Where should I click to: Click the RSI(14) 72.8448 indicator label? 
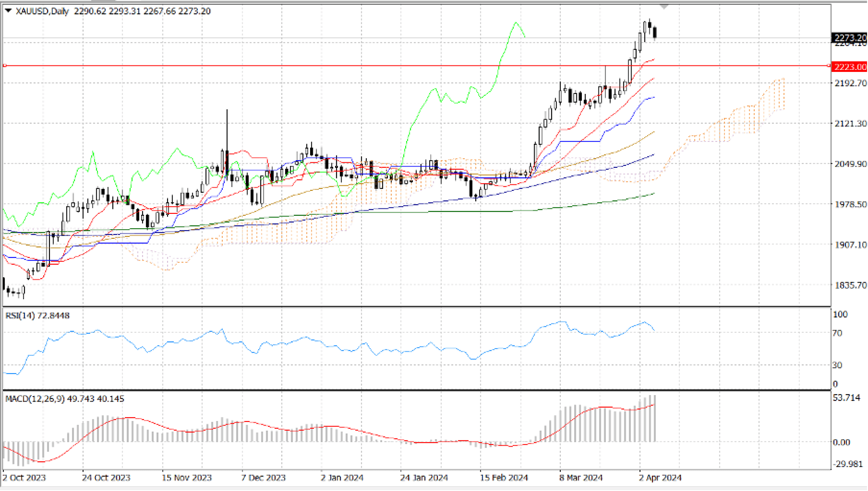[x=37, y=316]
